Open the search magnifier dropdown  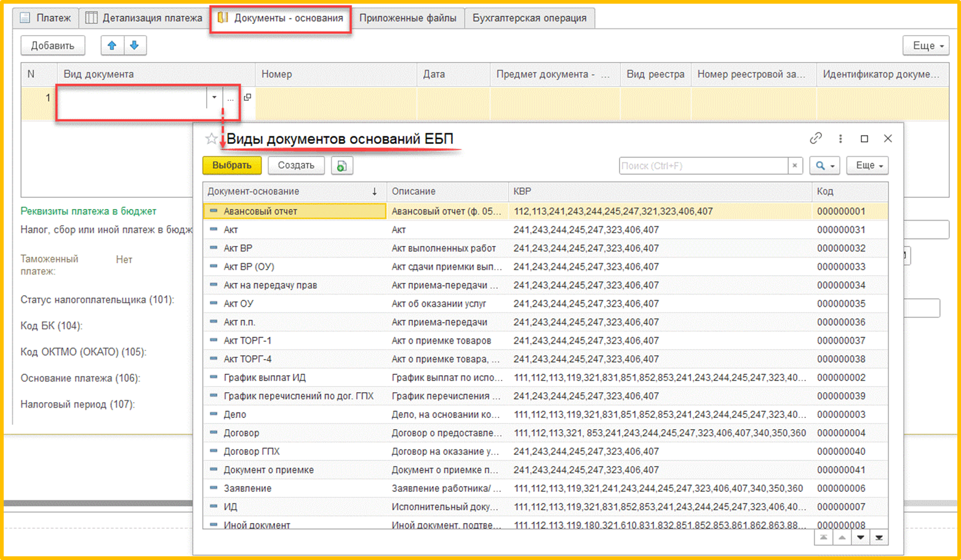[x=824, y=165]
